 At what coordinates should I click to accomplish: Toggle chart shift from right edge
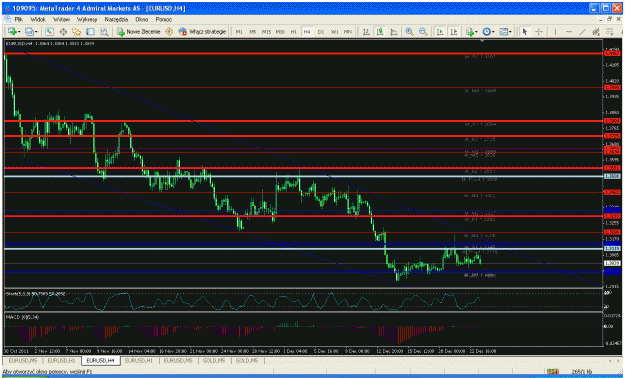coord(454,32)
